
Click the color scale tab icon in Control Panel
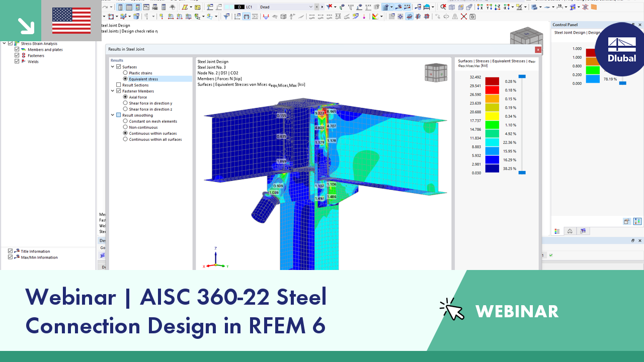[x=557, y=231]
